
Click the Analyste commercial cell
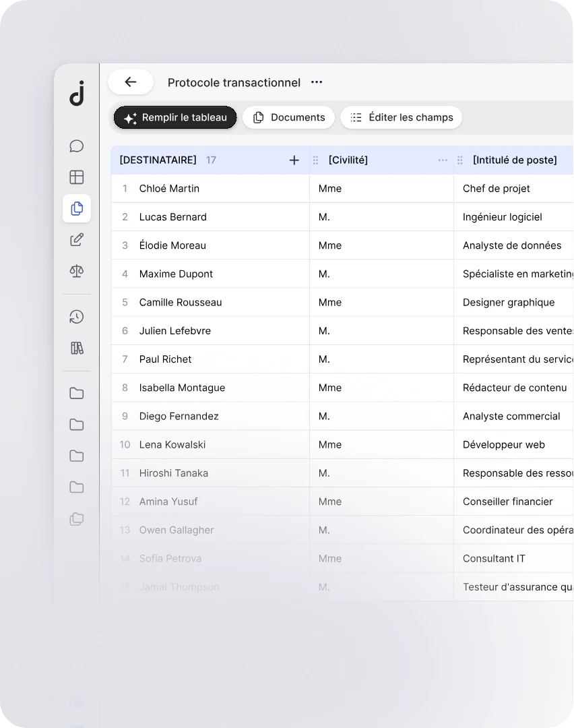pyautogui.click(x=513, y=416)
